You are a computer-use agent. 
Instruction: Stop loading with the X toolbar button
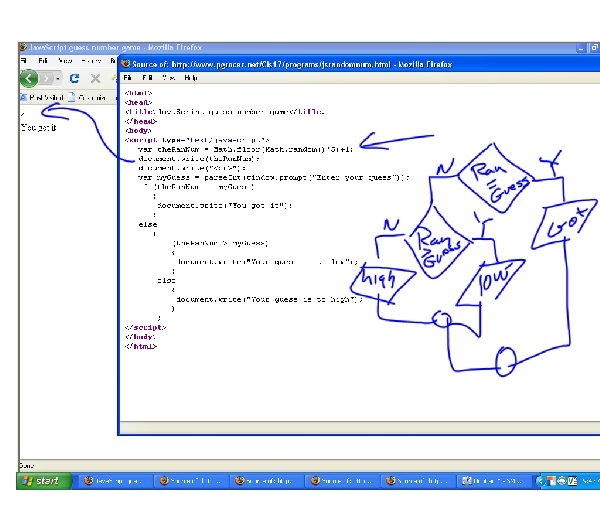click(95, 78)
